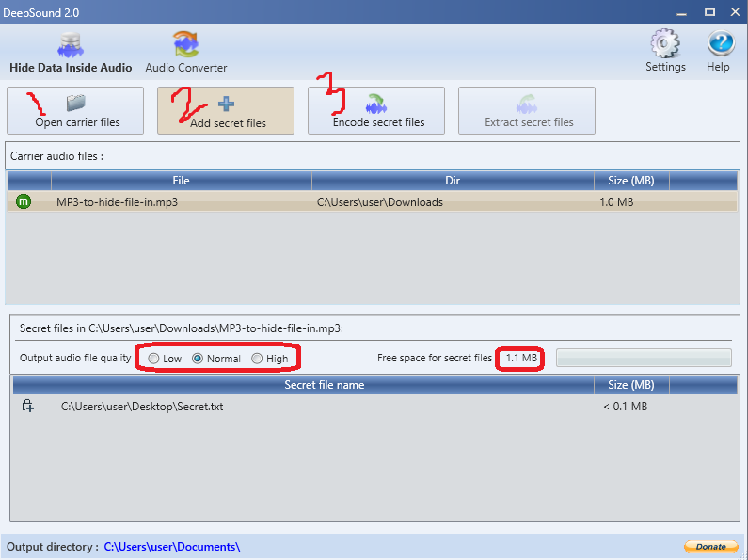Image resolution: width=748 pixels, height=560 pixels.
Task: Click the File column header
Action: click(x=182, y=181)
